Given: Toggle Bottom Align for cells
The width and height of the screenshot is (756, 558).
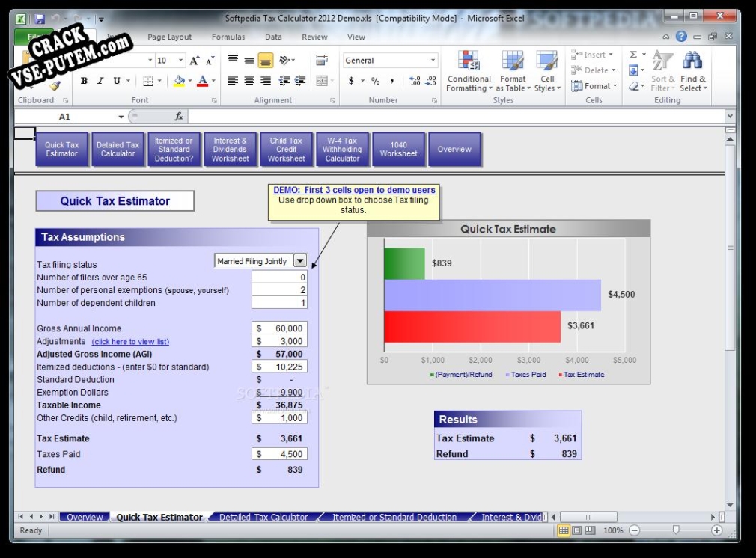Looking at the screenshot, I should click(x=265, y=61).
